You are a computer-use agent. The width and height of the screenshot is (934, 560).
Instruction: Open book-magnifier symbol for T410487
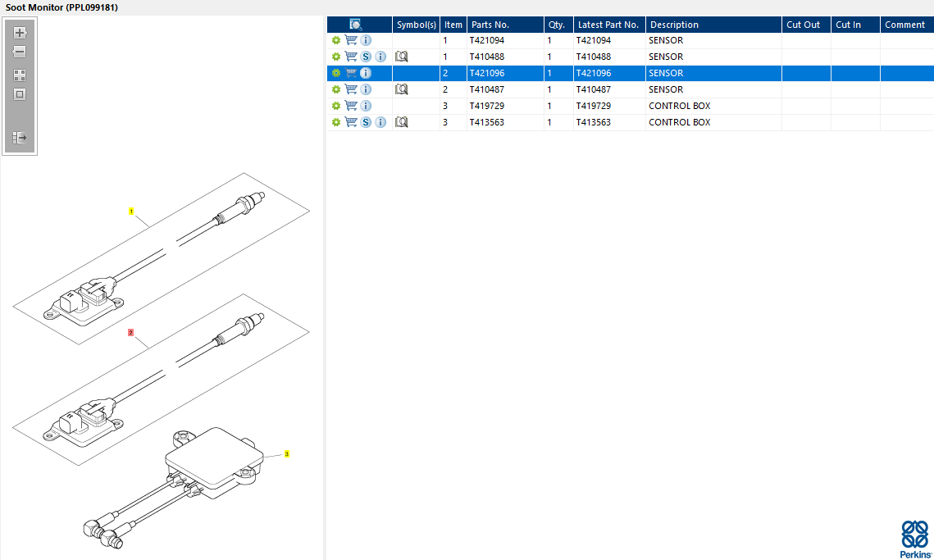point(402,89)
